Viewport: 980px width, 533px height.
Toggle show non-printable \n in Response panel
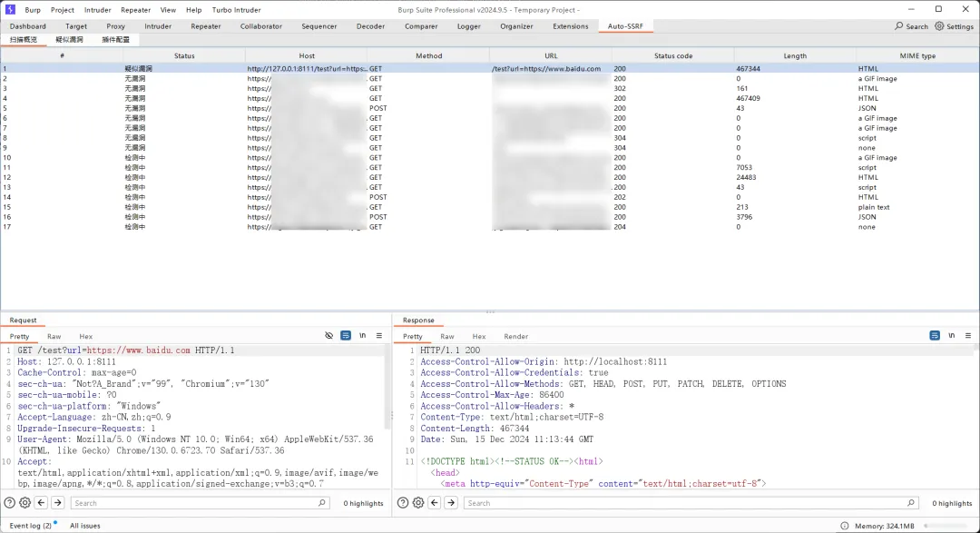coord(951,336)
